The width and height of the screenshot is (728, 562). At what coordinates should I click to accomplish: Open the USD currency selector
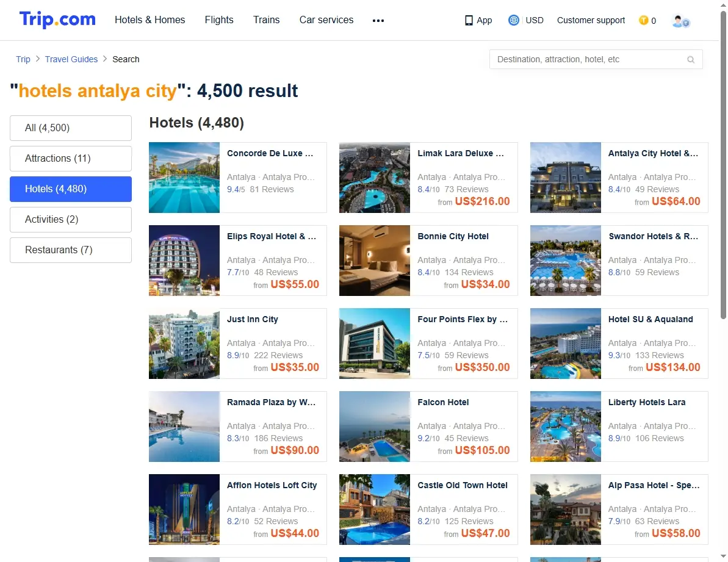click(x=535, y=20)
